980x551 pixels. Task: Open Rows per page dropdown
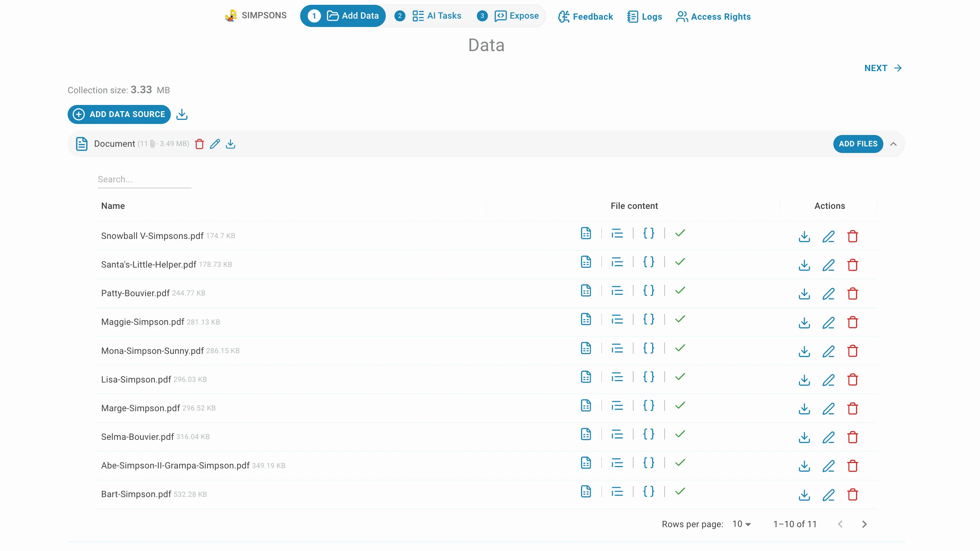[742, 524]
